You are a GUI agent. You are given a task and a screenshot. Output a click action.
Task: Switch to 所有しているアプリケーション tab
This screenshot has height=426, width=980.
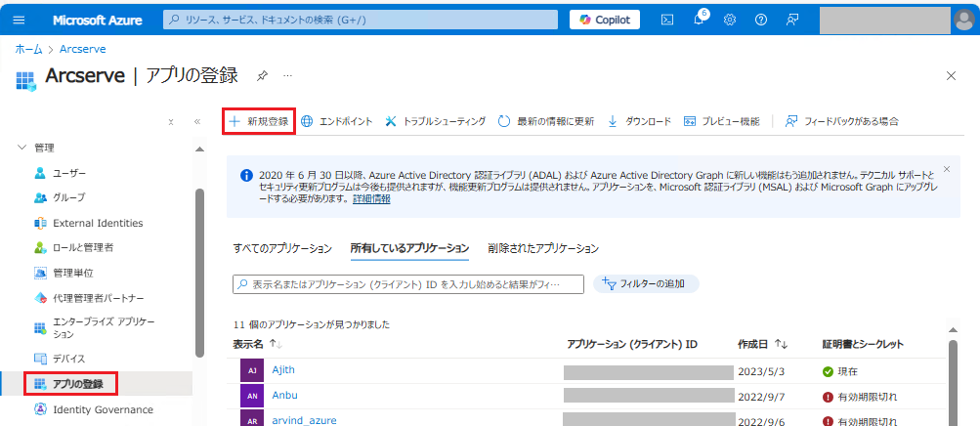(409, 248)
